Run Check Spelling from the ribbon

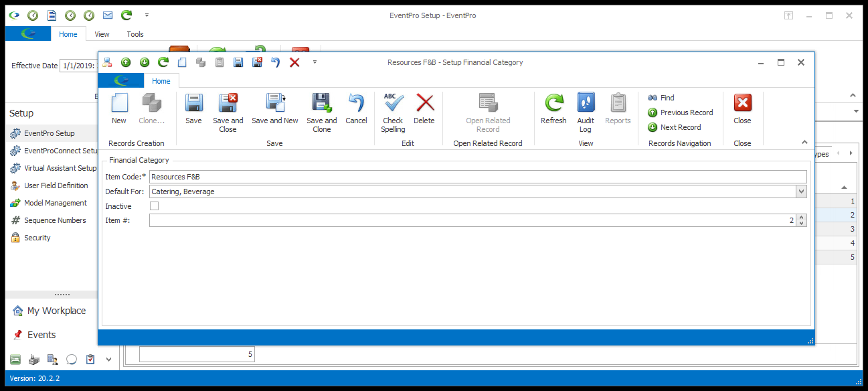point(393,113)
